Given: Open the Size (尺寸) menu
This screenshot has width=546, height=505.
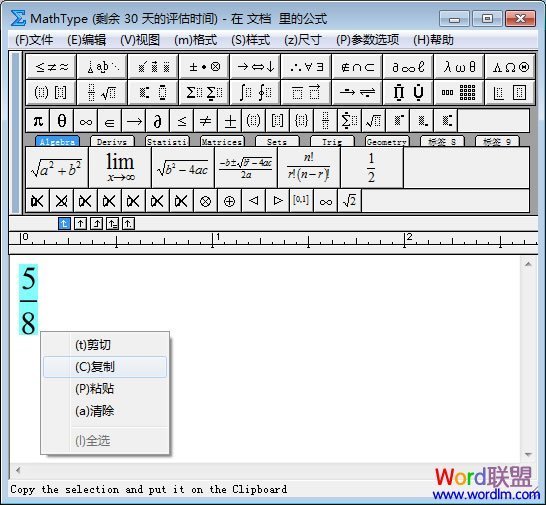Looking at the screenshot, I should (302, 40).
